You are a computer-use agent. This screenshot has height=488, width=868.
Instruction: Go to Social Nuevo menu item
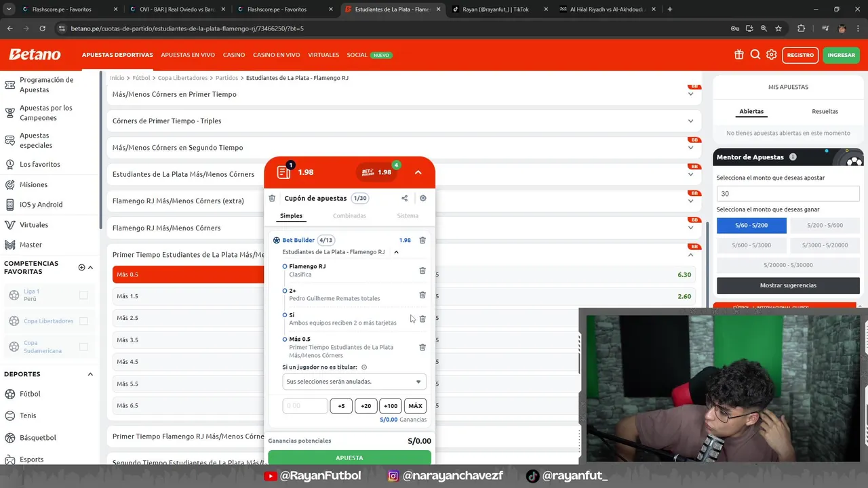(x=370, y=55)
